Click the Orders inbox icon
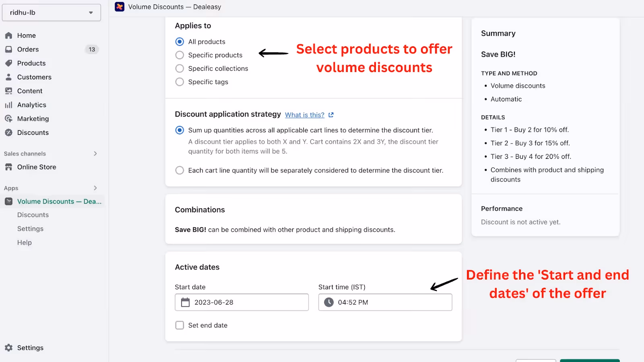 tap(8, 49)
